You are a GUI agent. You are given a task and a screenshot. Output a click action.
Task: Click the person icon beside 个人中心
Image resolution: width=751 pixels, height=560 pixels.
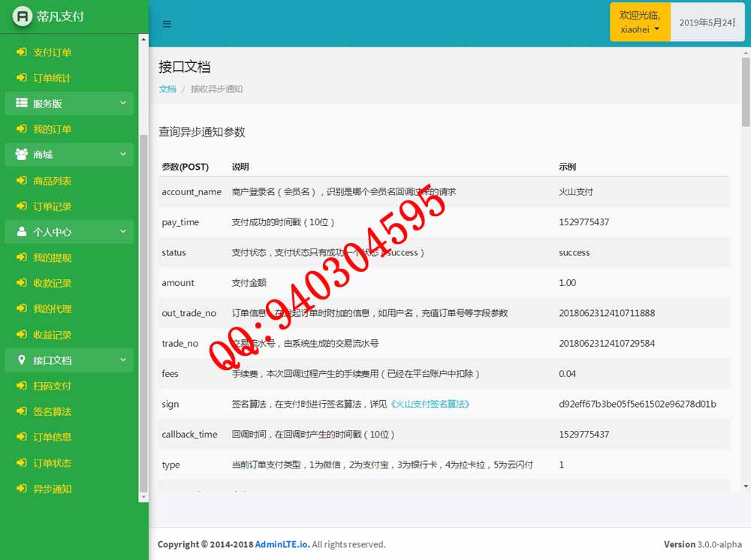(22, 232)
